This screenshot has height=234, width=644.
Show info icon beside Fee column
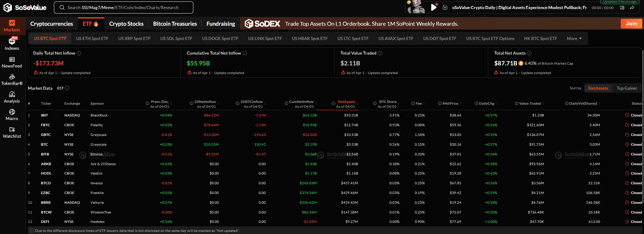413,103
